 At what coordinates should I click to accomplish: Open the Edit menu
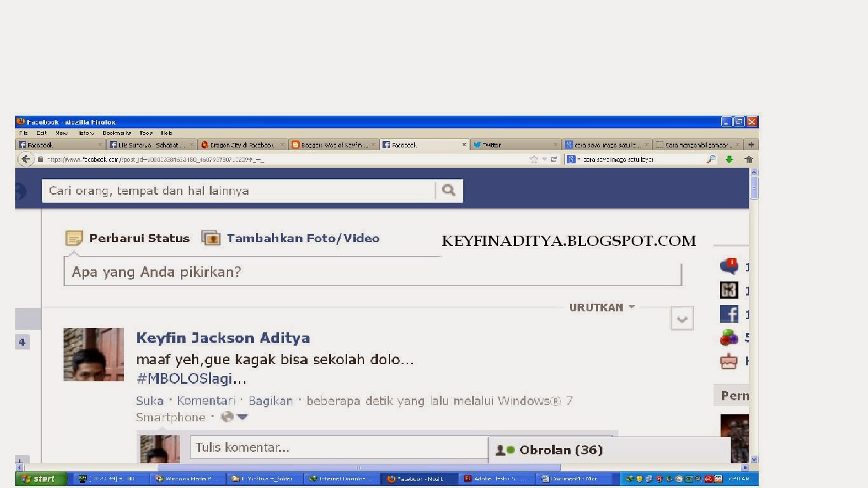tap(41, 133)
